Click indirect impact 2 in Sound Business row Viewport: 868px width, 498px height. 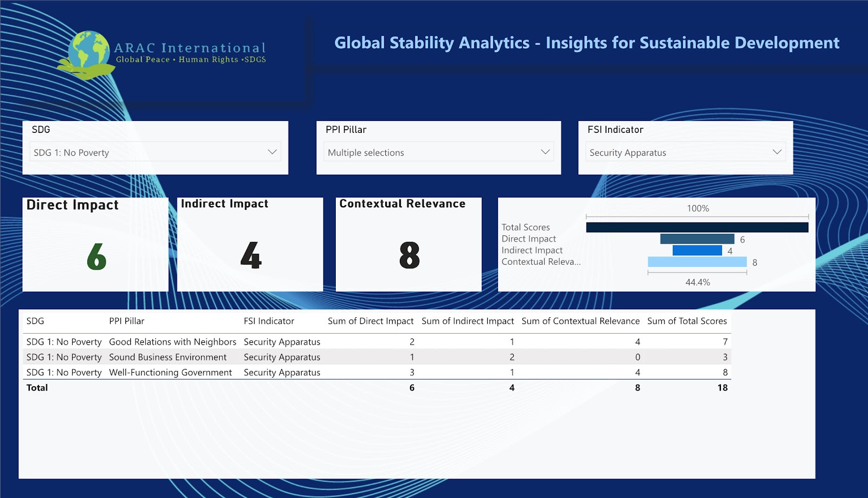pyautogui.click(x=512, y=357)
